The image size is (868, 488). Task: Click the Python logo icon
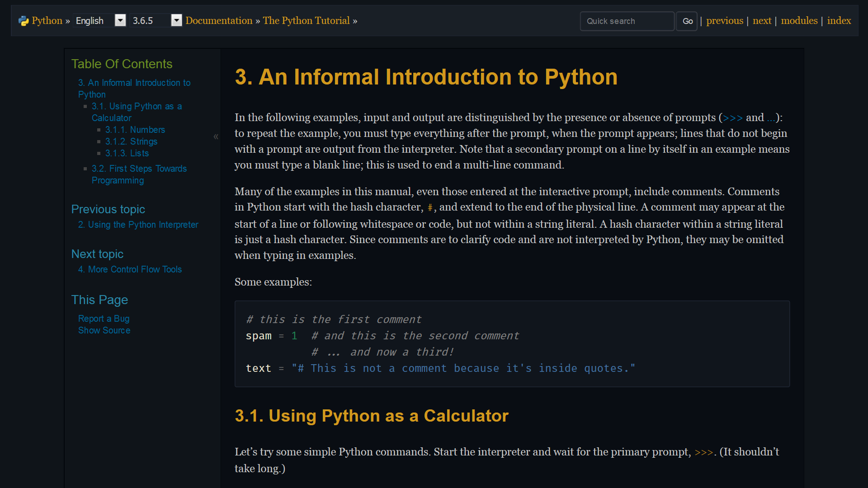click(24, 20)
